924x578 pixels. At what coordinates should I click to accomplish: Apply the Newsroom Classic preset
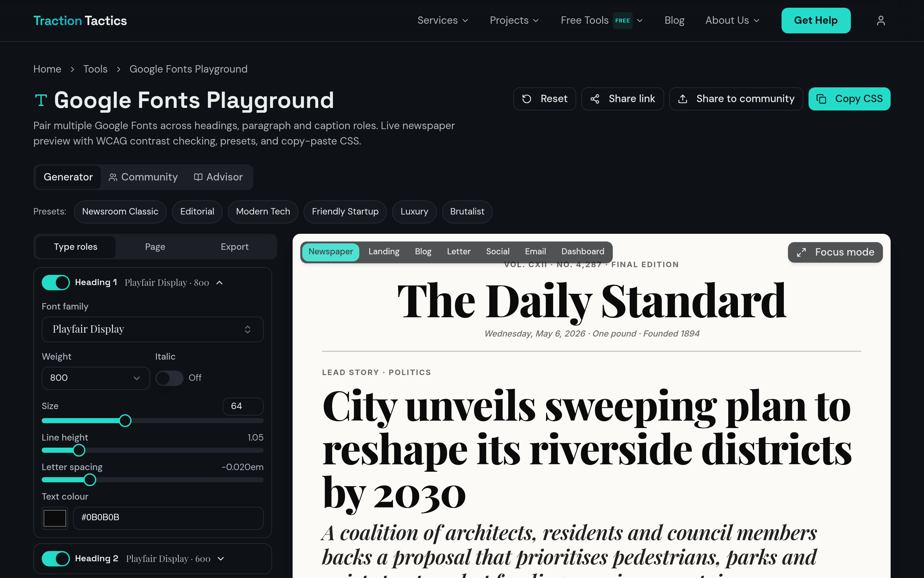click(120, 212)
